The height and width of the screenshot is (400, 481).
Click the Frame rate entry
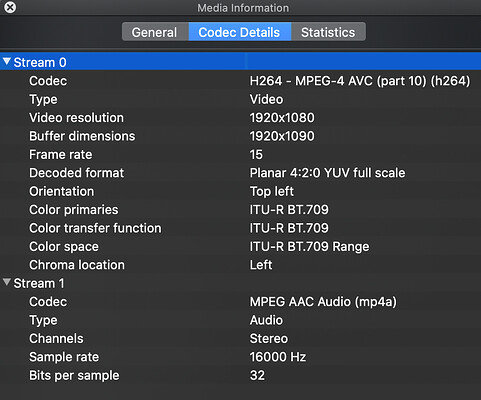[x=240, y=154]
